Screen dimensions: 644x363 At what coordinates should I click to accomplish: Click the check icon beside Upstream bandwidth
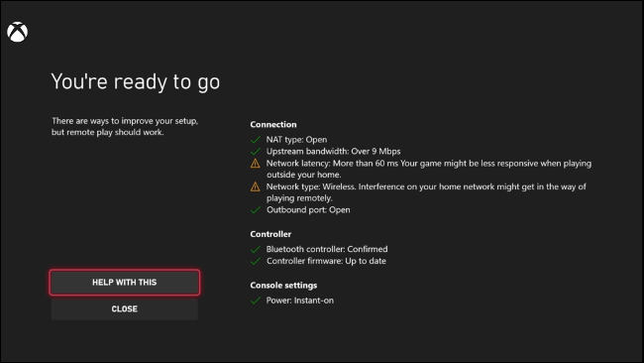tap(256, 152)
